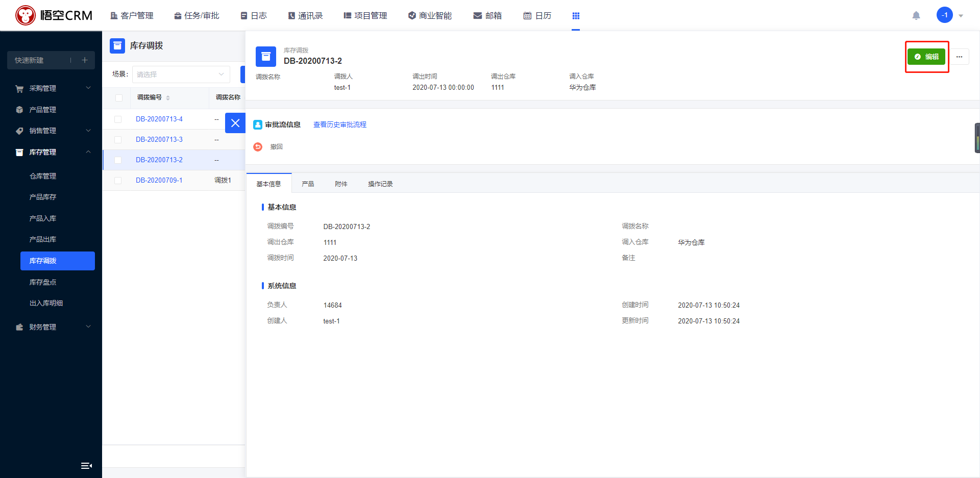The image size is (980, 478).
Task: Click the detail header 库存调拨 icon
Action: 266,57
